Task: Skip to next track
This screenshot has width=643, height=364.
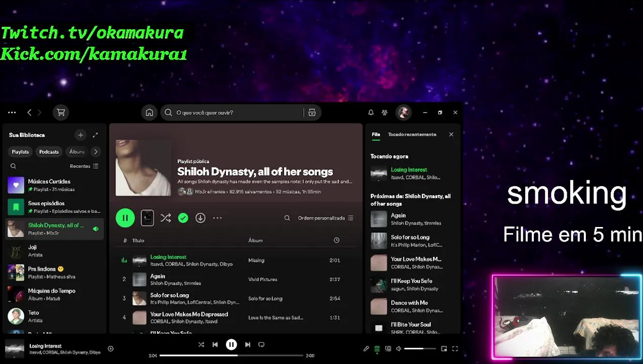Action: (247, 345)
